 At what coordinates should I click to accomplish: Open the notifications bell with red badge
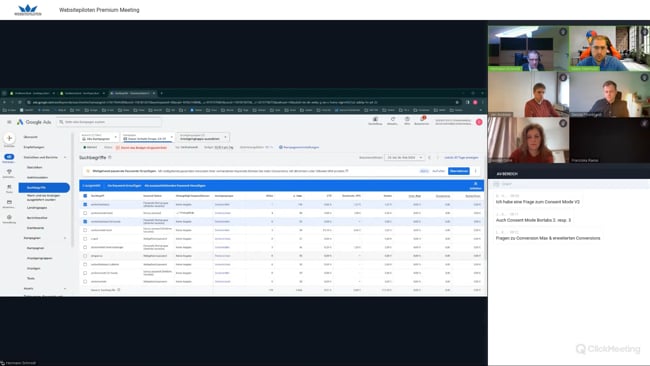pyautogui.click(x=422, y=119)
